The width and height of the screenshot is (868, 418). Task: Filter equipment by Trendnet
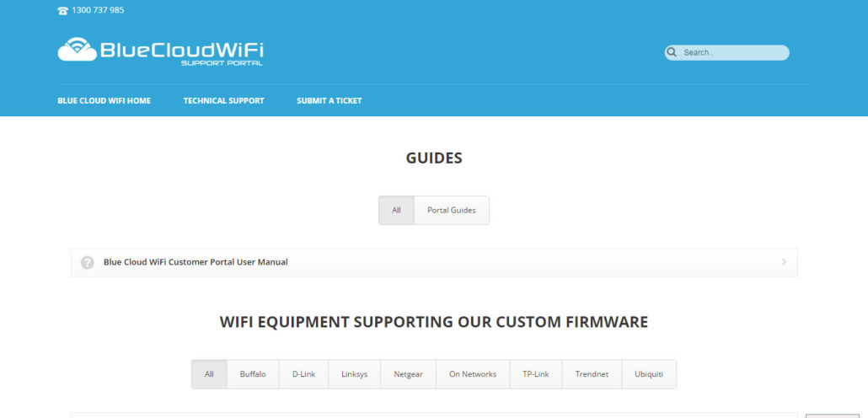click(x=592, y=374)
